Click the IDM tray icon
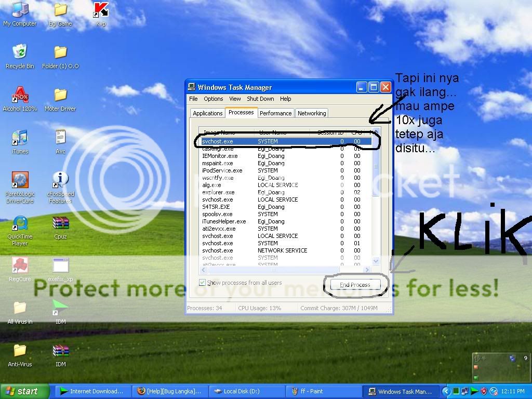The image size is (532, 399). pyautogui.click(x=475, y=391)
